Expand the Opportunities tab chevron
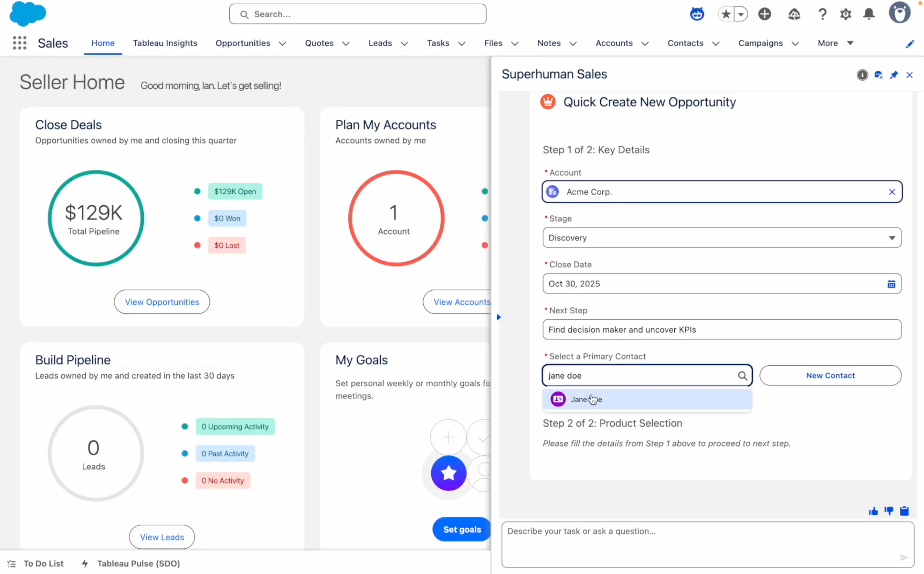Image resolution: width=924 pixels, height=574 pixels. coord(282,44)
